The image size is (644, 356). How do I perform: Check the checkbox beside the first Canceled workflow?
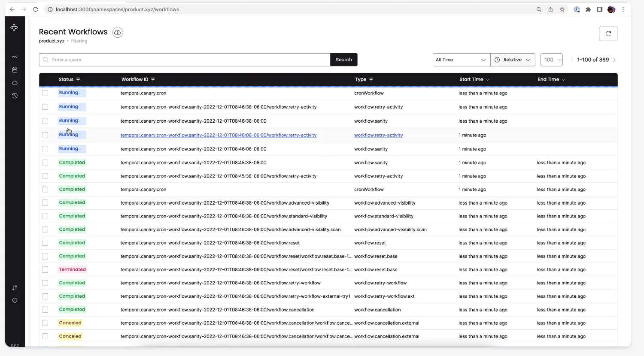pyautogui.click(x=45, y=323)
